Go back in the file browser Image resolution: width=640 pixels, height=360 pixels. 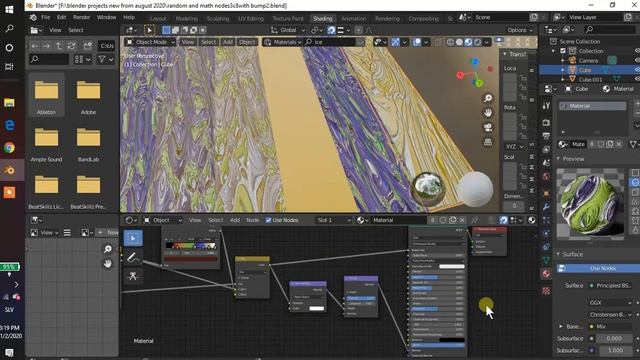click(35, 46)
